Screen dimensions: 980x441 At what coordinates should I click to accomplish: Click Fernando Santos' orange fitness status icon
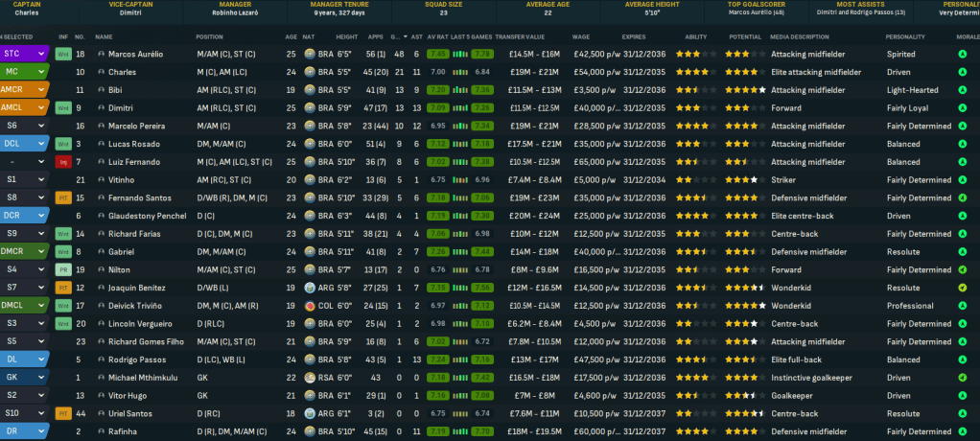click(x=63, y=197)
